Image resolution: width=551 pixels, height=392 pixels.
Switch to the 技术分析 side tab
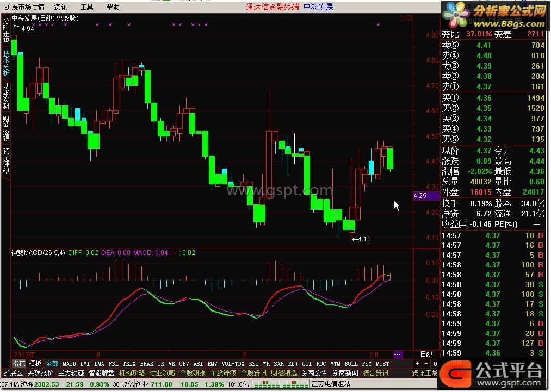6,63
